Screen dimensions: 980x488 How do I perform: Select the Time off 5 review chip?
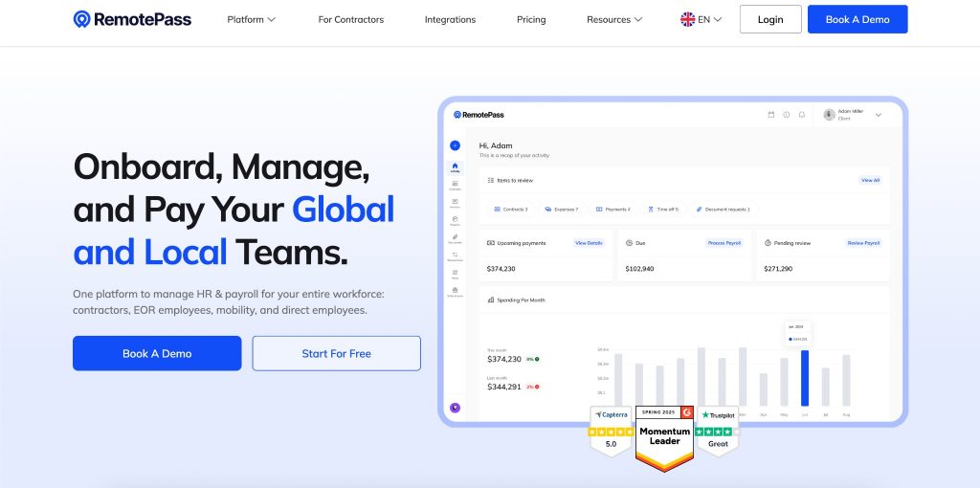point(663,210)
